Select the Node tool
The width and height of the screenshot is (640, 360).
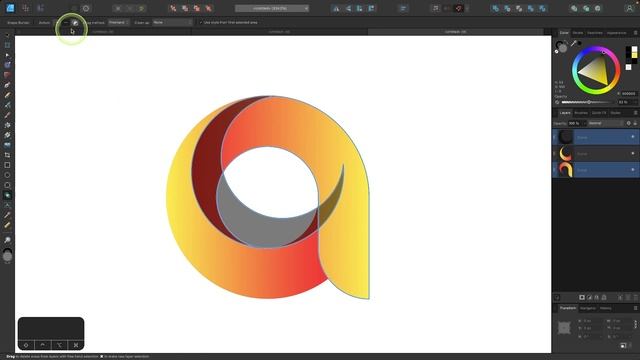7,55
